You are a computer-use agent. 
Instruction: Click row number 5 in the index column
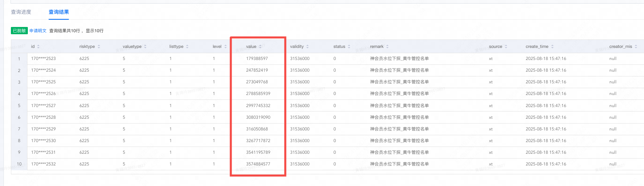pyautogui.click(x=19, y=105)
